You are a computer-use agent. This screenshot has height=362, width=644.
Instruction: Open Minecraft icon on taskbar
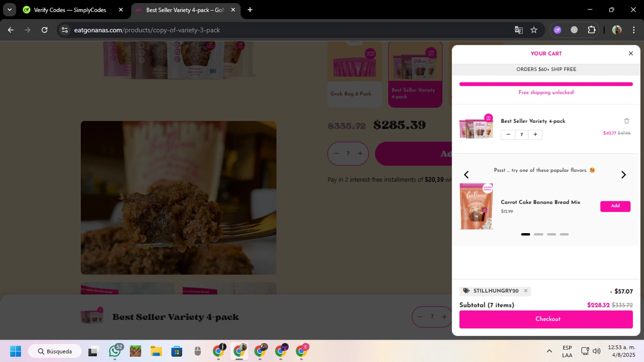(x=136, y=351)
